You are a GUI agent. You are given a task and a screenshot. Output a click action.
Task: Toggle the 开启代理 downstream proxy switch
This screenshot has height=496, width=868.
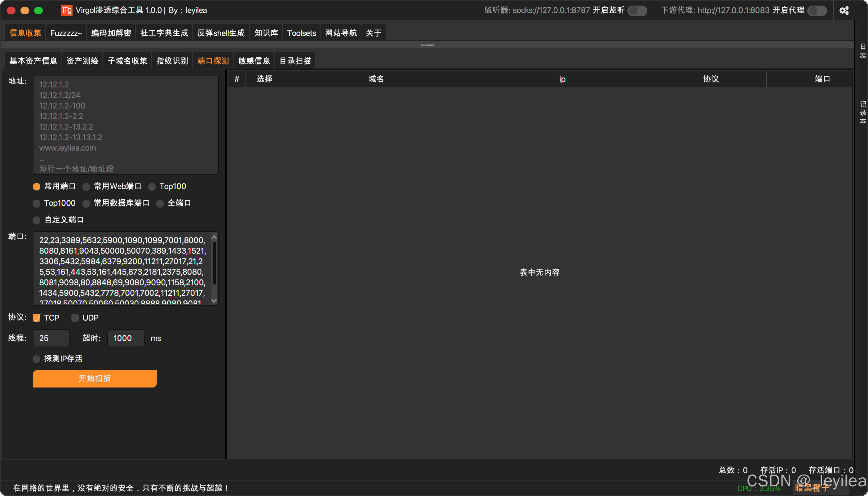tap(817, 11)
